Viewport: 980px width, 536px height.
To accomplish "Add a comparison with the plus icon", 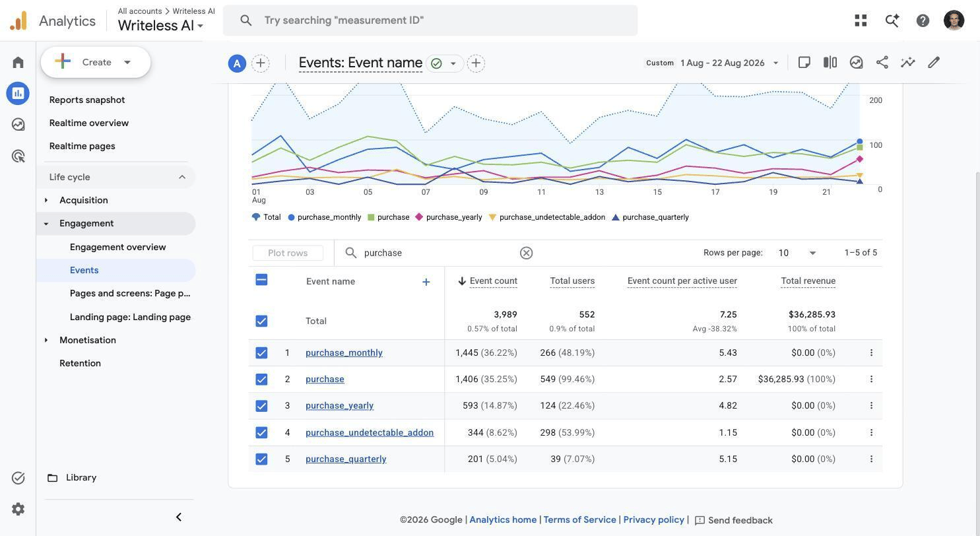I will tap(261, 63).
